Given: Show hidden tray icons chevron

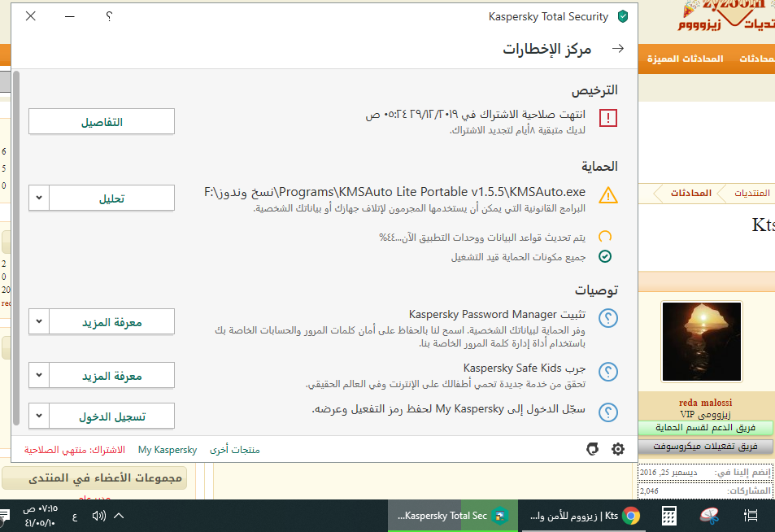Looking at the screenshot, I should pos(119,516).
